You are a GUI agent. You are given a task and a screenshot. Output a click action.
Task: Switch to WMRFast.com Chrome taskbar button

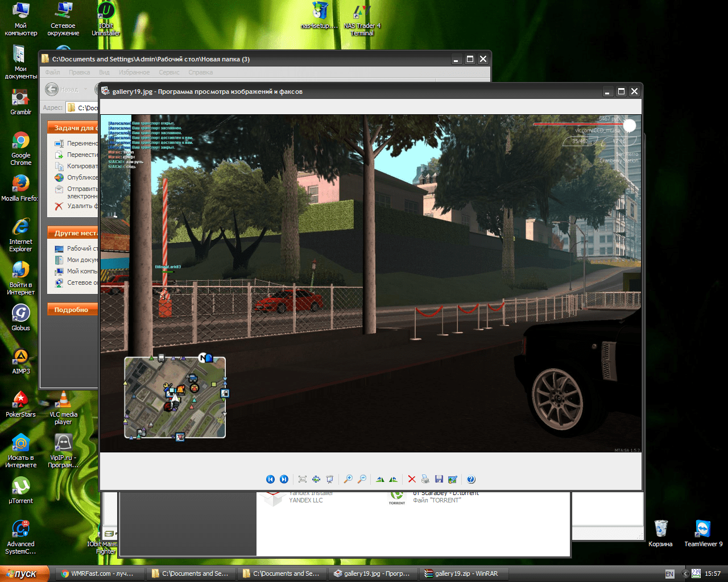click(100, 573)
